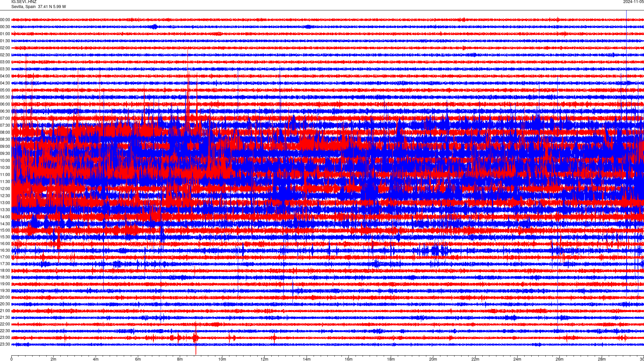Viewport: 644px width, 362px height.
Task: Click the 16:30 row label
Action: pos(5,250)
